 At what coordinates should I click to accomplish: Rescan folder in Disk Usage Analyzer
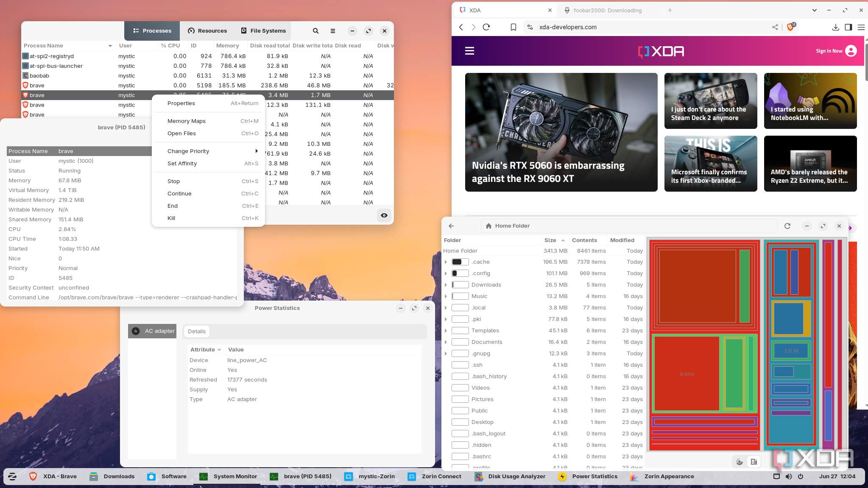787,226
